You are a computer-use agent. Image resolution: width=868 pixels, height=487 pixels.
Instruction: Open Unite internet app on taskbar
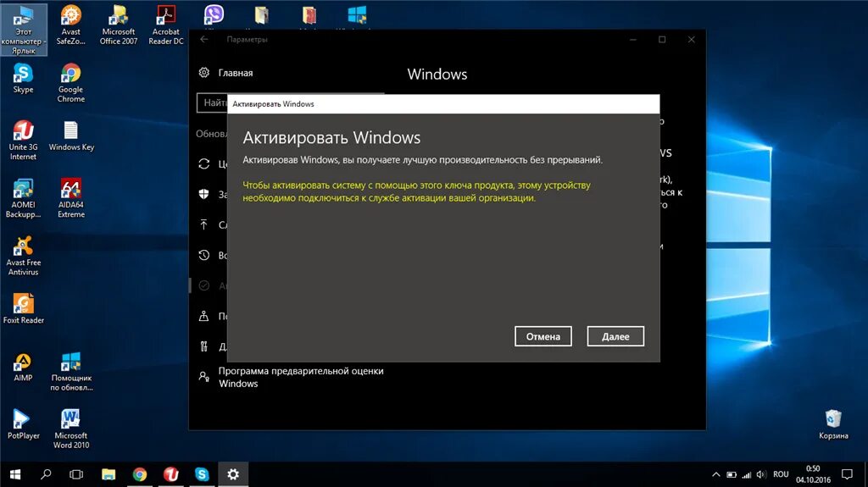171,474
